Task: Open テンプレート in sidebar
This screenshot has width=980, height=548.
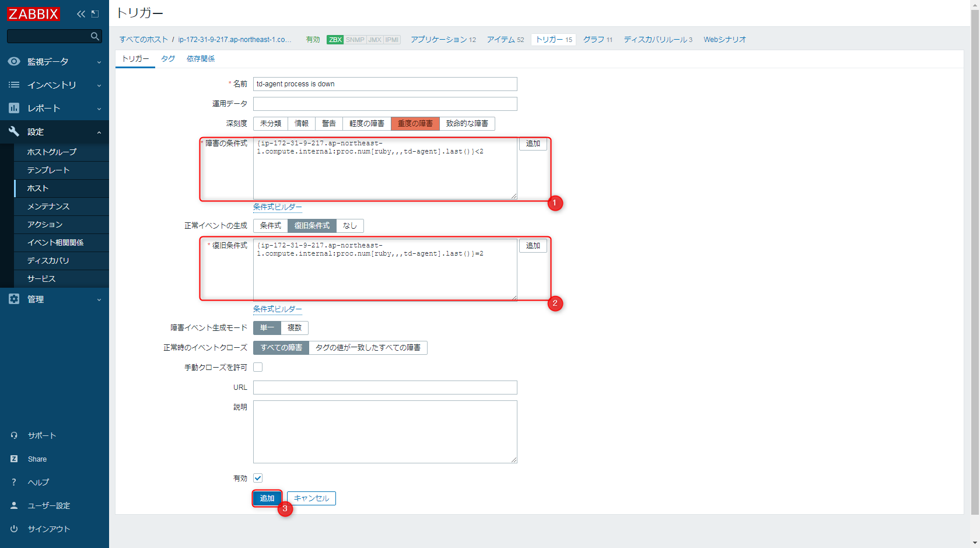Action: pos(61,170)
